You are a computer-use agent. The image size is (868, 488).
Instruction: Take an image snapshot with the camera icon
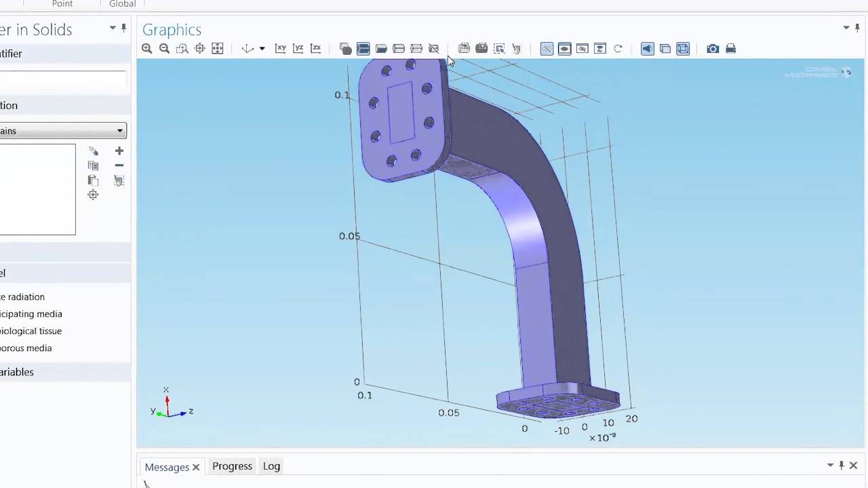click(713, 48)
